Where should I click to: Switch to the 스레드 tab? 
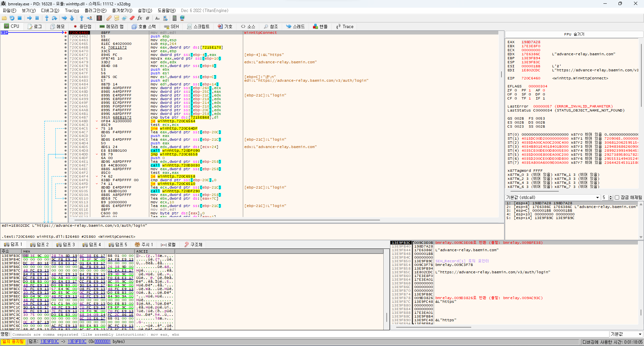click(296, 26)
